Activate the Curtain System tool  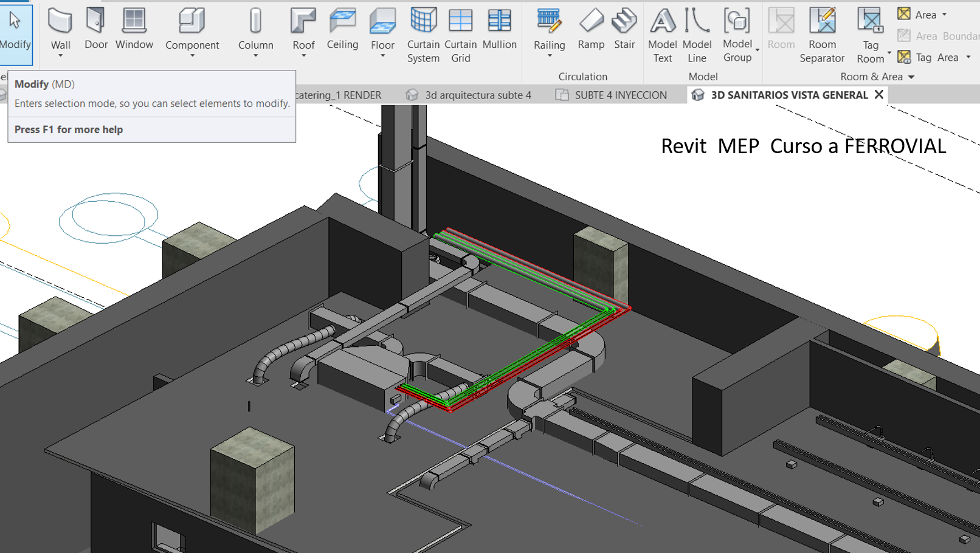tap(423, 33)
